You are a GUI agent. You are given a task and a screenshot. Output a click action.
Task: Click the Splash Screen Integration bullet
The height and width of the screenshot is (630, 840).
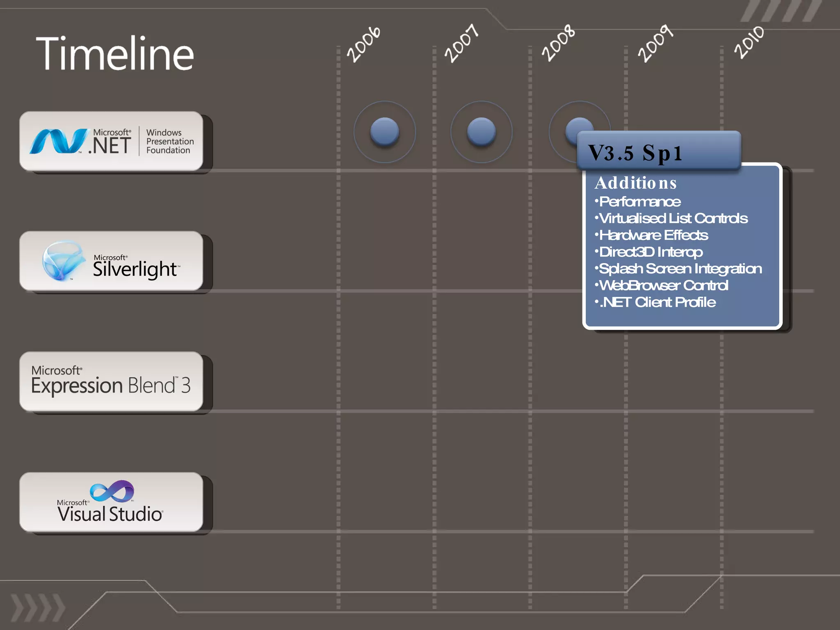[678, 269]
